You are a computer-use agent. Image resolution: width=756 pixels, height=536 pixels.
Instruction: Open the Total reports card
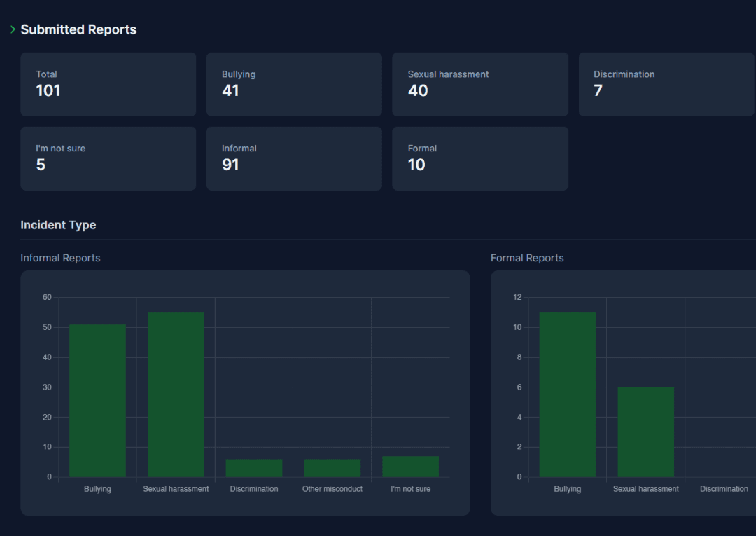point(108,84)
